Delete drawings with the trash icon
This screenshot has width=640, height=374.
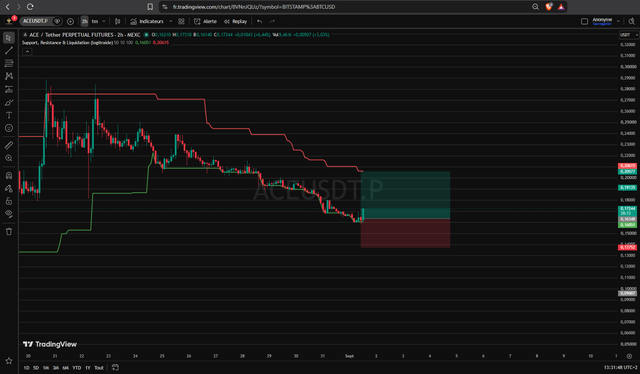pyautogui.click(x=9, y=232)
